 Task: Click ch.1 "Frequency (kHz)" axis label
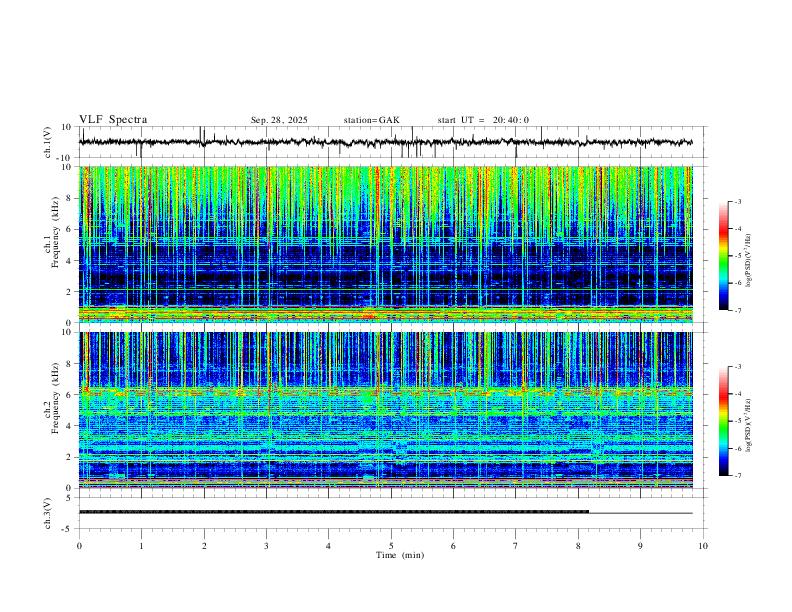click(56, 233)
